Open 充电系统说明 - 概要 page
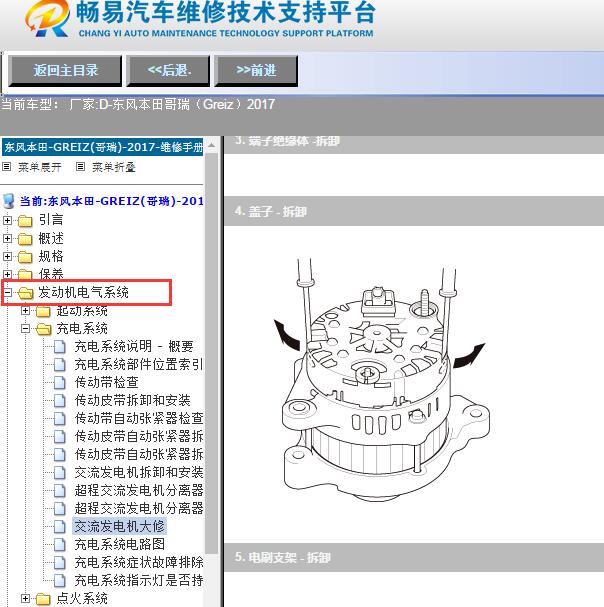This screenshot has height=607, width=604. point(134,346)
